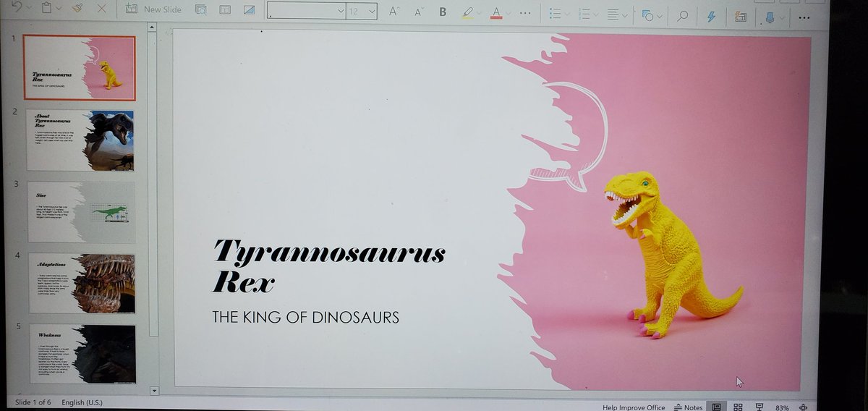Select slide 3 Size thumbnail
Screen dimensions: 868x411
(x=81, y=211)
